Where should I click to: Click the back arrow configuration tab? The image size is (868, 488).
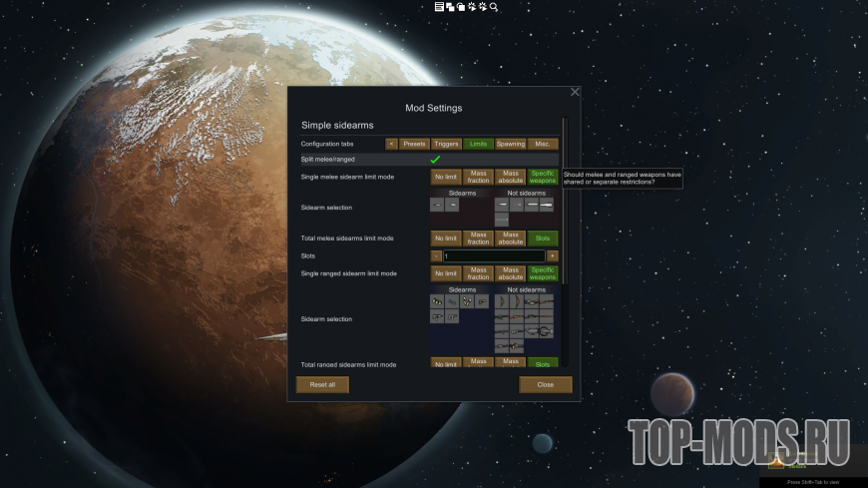391,144
